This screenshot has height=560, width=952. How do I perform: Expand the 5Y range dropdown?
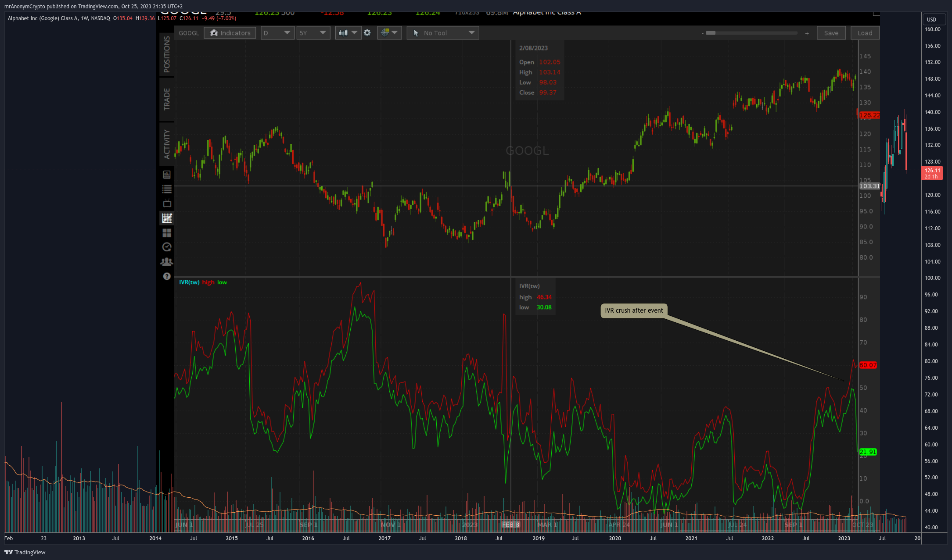pyautogui.click(x=313, y=33)
